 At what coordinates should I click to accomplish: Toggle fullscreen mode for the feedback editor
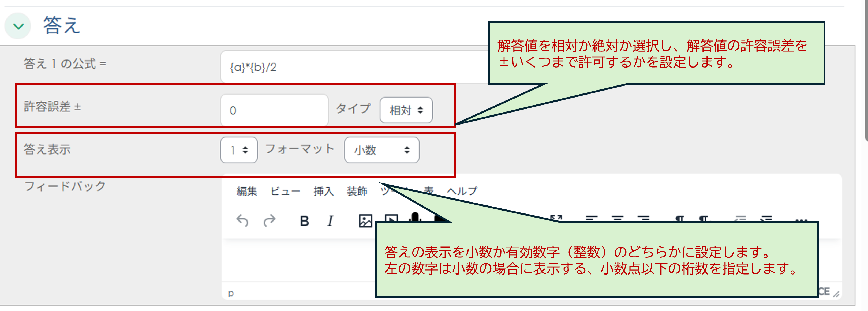tap(556, 218)
